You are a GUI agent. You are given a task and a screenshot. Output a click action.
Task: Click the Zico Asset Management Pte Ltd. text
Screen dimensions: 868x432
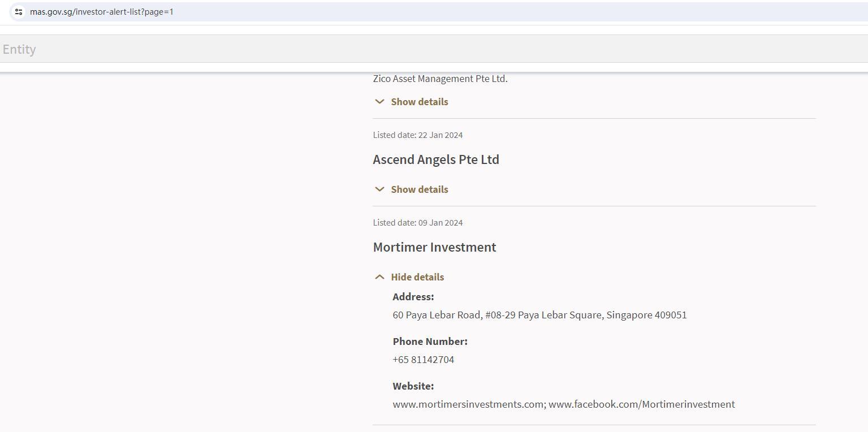pos(440,79)
